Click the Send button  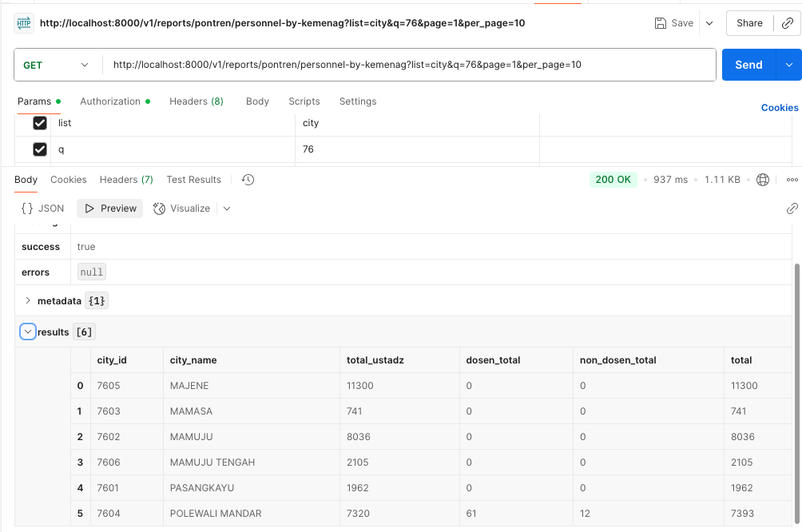[x=748, y=65]
